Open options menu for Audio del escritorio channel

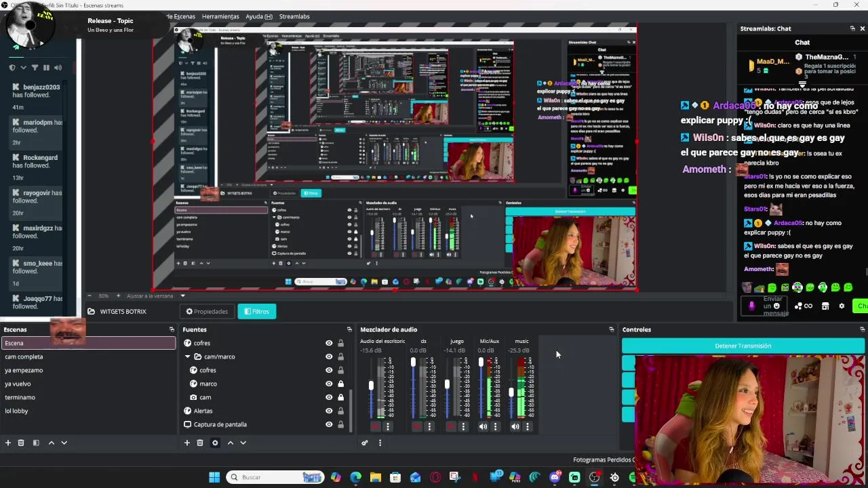[388, 426]
